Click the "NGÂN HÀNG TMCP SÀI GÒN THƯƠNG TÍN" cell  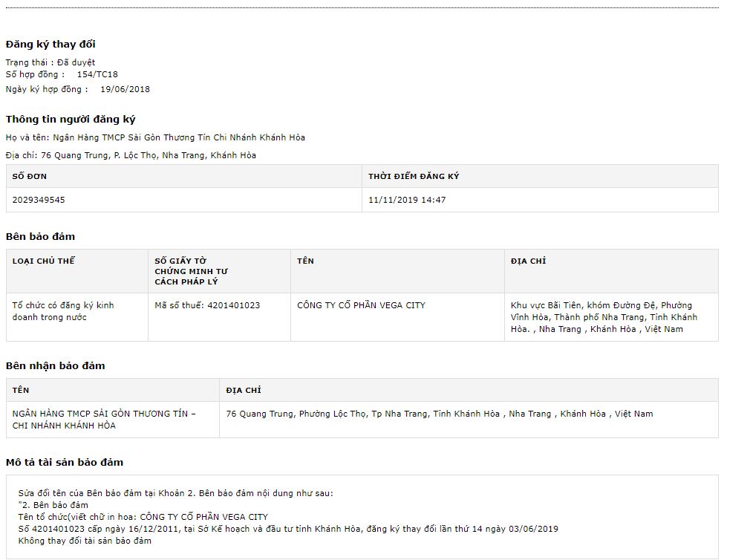(104, 420)
